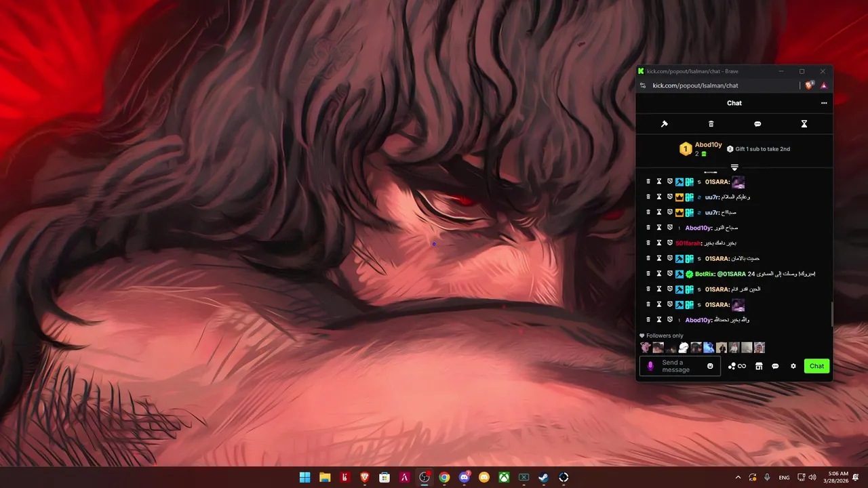The width and height of the screenshot is (868, 488).
Task: Collapse the gift leaderboard with stacked-lines arrow
Action: (734, 167)
